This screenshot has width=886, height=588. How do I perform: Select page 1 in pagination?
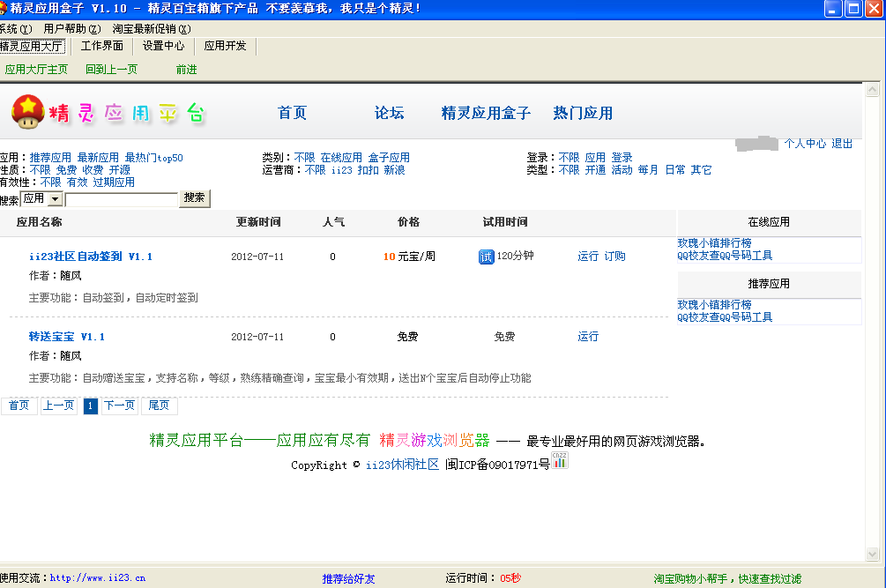pos(91,406)
